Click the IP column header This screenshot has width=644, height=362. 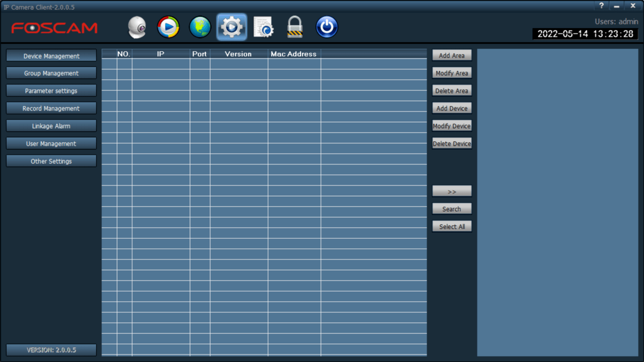click(161, 54)
